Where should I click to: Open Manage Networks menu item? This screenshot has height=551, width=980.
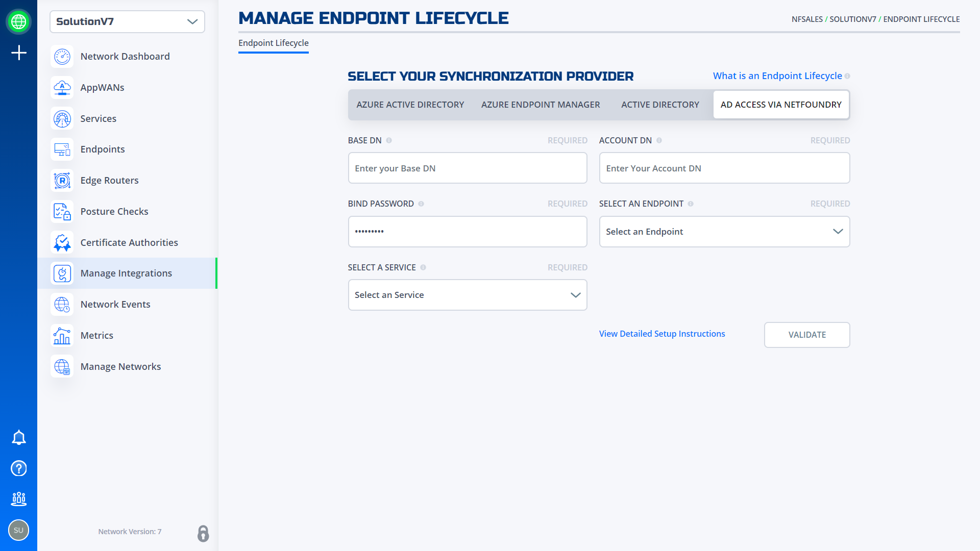[128, 367]
